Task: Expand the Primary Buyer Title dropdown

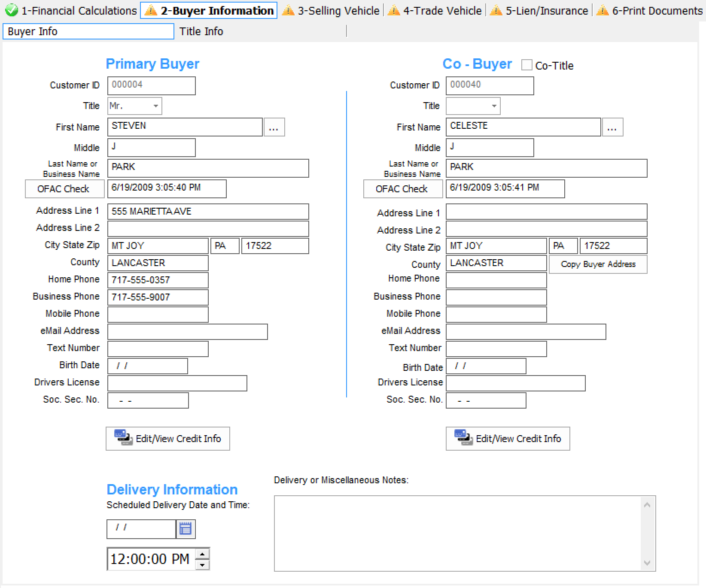Action: pos(155,106)
